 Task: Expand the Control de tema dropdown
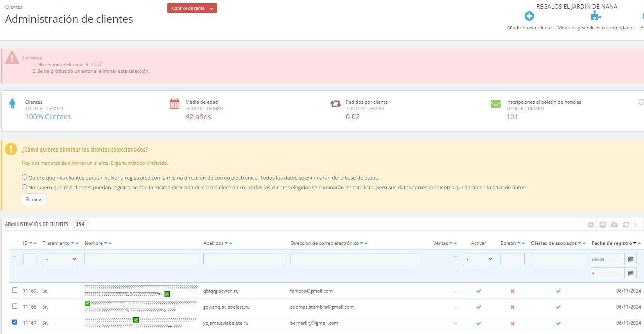192,8
